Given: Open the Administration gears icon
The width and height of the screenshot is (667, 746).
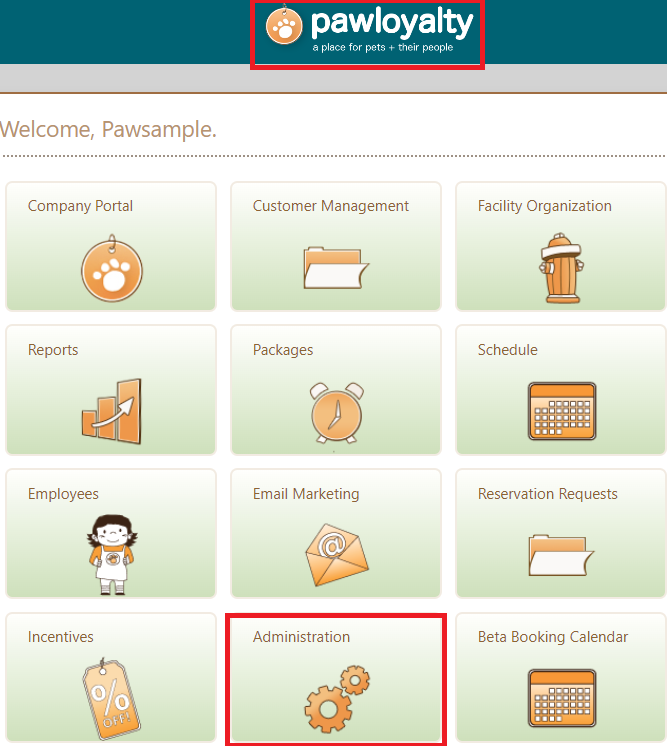Looking at the screenshot, I should (x=337, y=698).
